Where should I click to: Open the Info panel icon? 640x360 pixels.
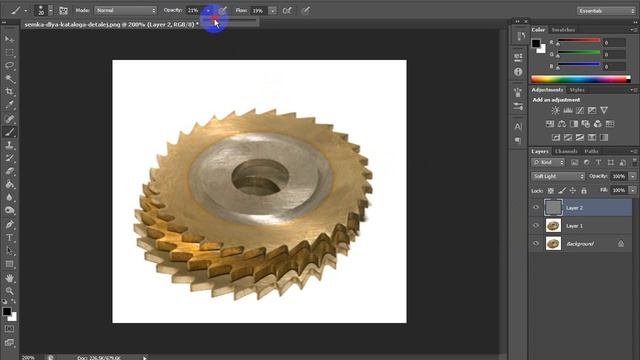tap(518, 72)
